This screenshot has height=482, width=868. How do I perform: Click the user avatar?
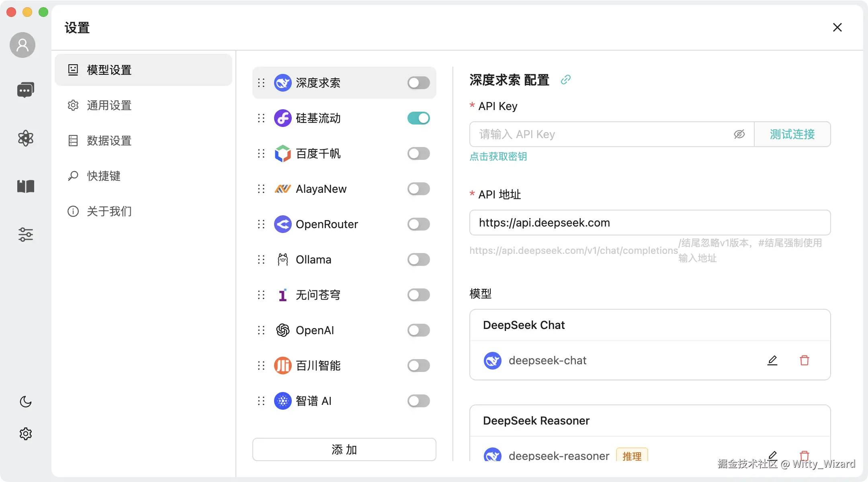[22, 45]
